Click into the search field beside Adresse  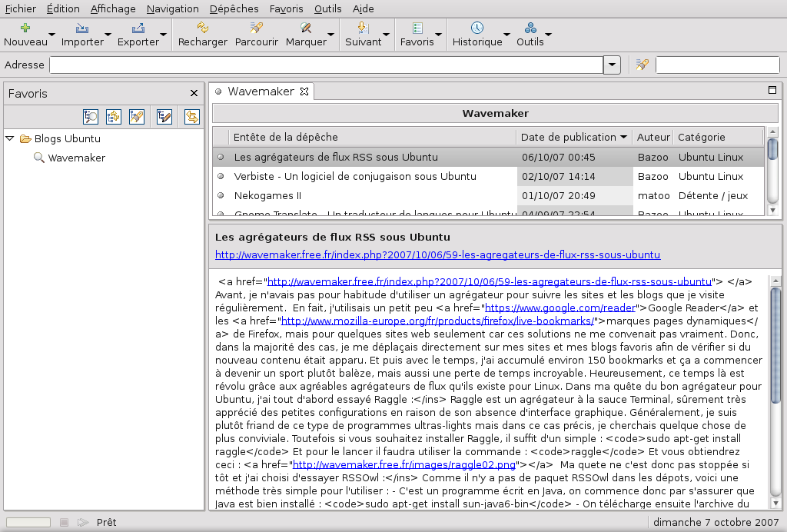718,65
